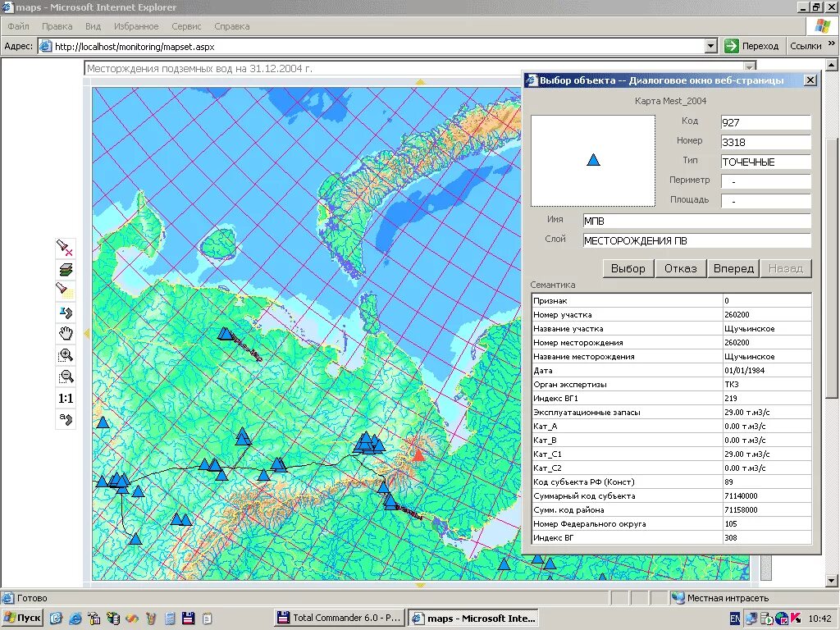Click the Отказ button
The height and width of the screenshot is (630, 840).
(x=681, y=268)
